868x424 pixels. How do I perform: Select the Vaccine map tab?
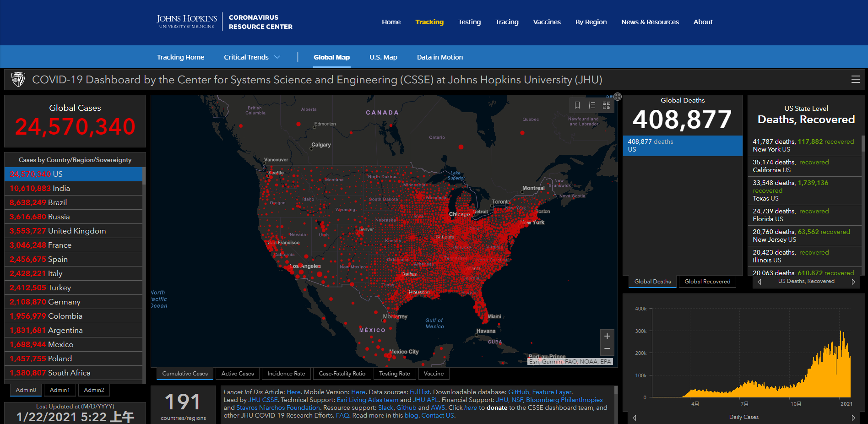(434, 374)
